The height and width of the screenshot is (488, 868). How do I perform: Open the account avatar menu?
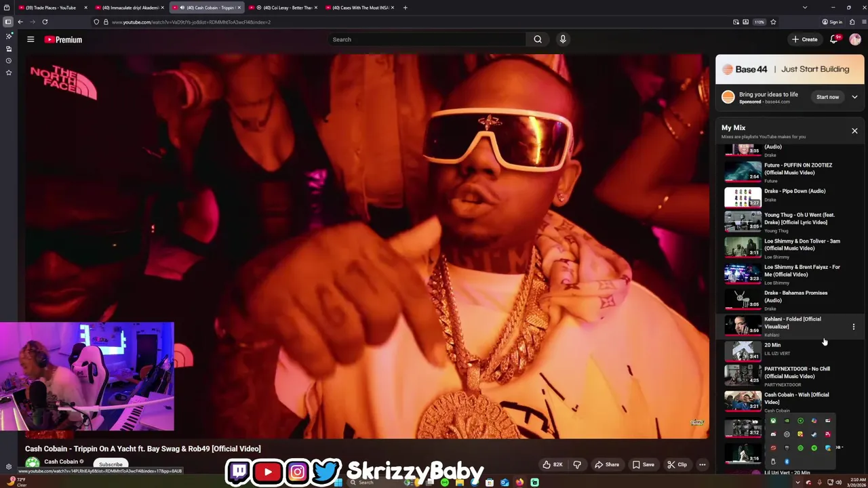point(855,39)
